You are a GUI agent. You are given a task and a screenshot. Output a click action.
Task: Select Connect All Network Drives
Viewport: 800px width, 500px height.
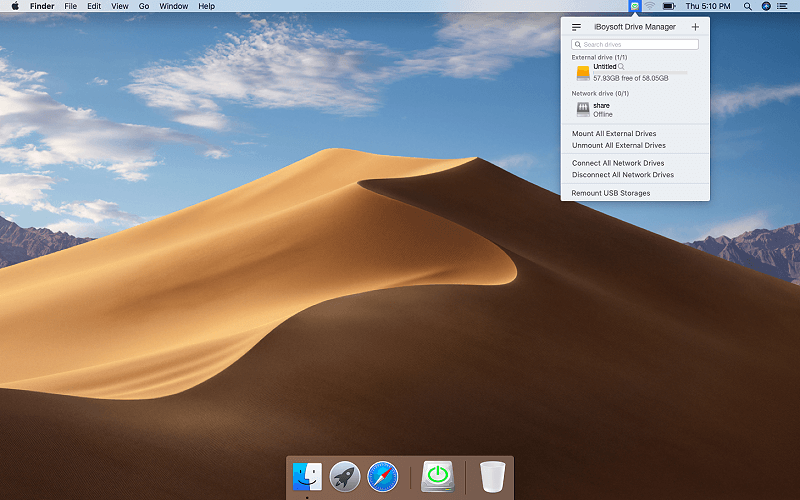point(617,163)
